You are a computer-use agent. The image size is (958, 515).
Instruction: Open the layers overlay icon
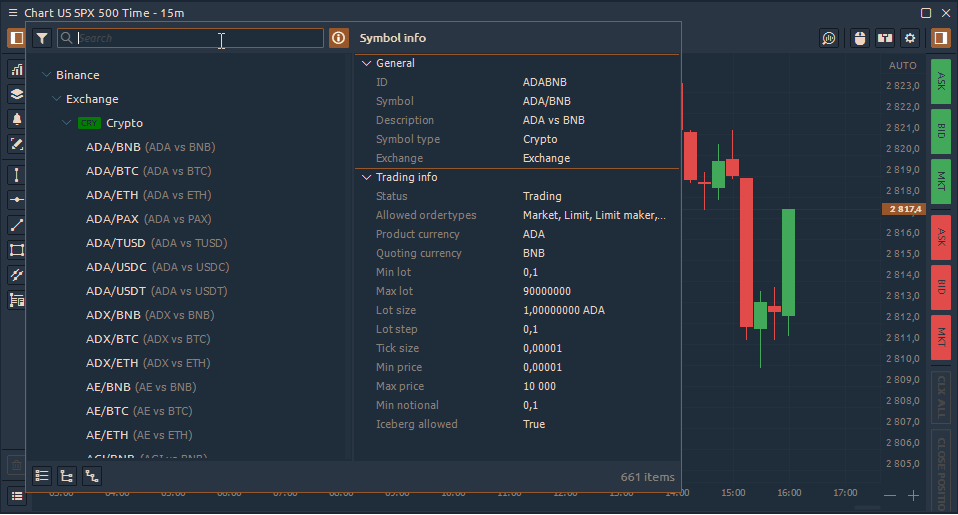pyautogui.click(x=16, y=94)
